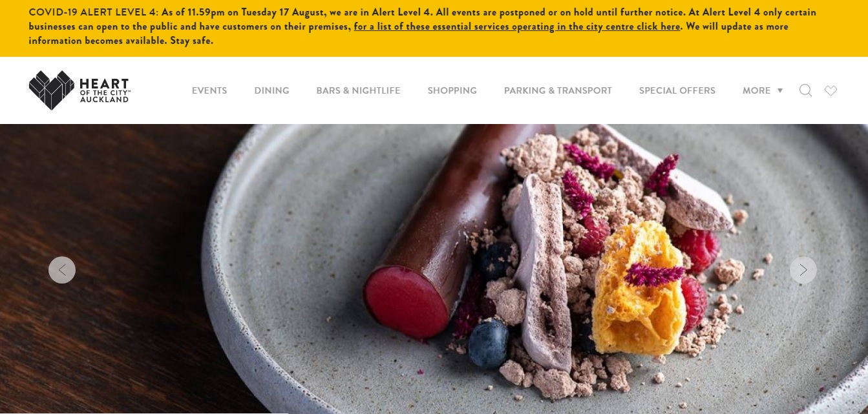Advance to next slide arrow
This screenshot has width=868, height=414.
tap(803, 270)
